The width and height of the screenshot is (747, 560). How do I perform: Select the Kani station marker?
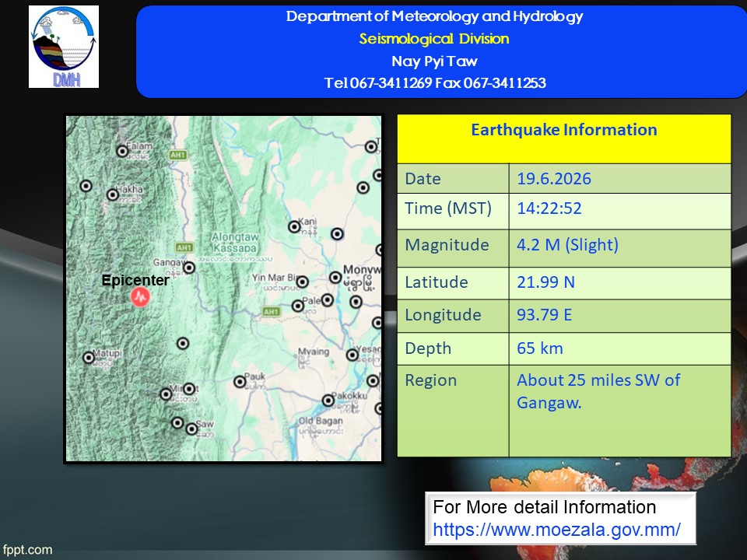294,227
